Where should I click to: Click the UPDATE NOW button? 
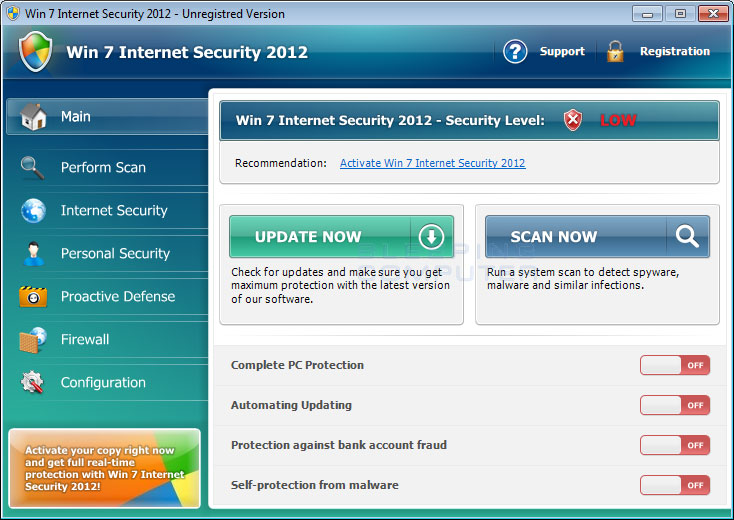click(341, 236)
